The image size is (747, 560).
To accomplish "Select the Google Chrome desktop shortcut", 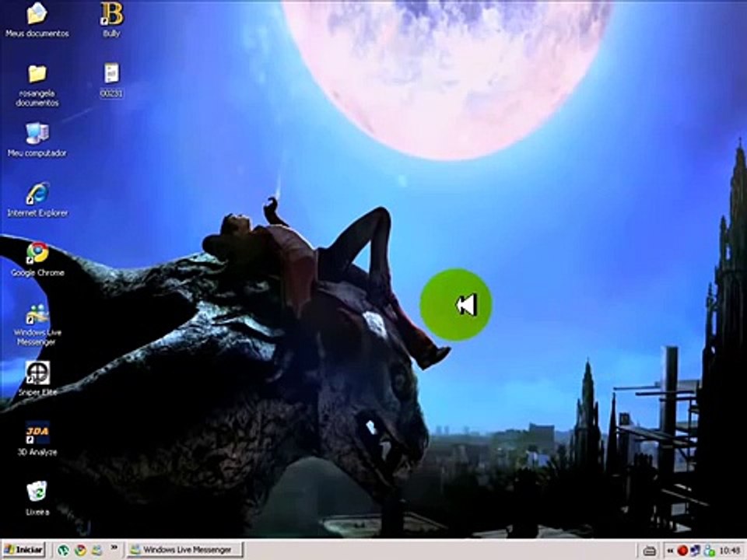I will coord(37,260).
